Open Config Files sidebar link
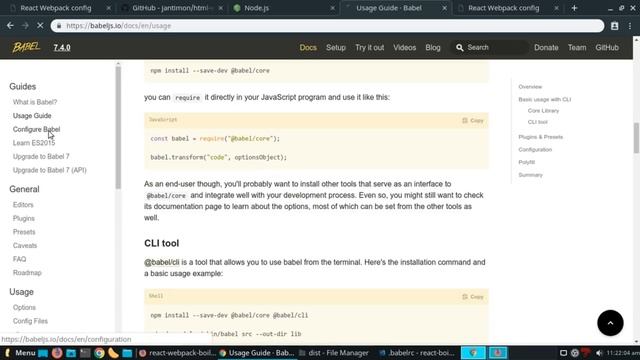This screenshot has width=640, height=360. pyautogui.click(x=30, y=321)
